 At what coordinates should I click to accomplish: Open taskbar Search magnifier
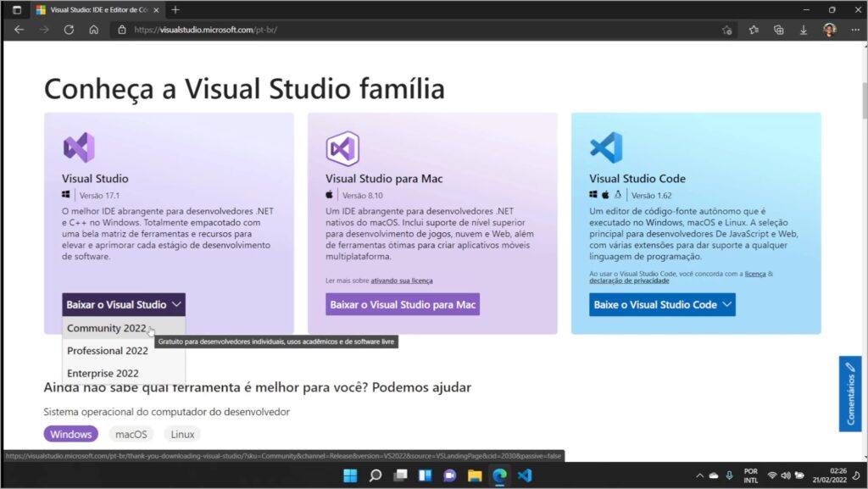click(376, 475)
